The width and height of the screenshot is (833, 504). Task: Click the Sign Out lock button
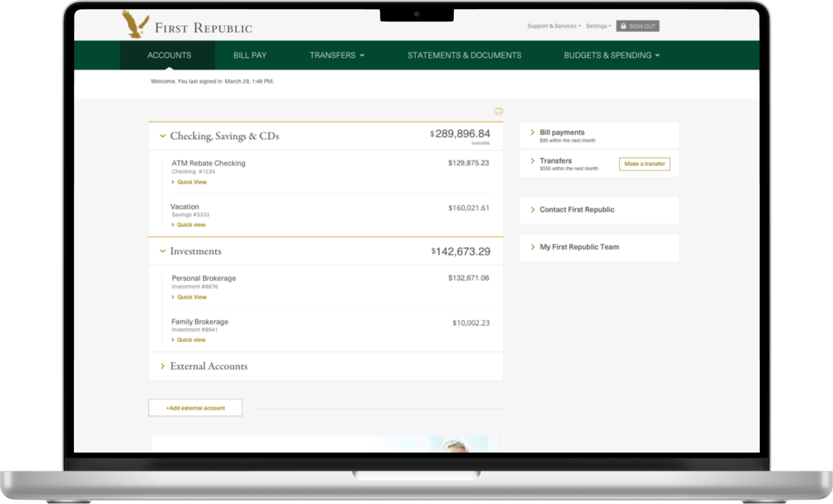click(x=637, y=26)
